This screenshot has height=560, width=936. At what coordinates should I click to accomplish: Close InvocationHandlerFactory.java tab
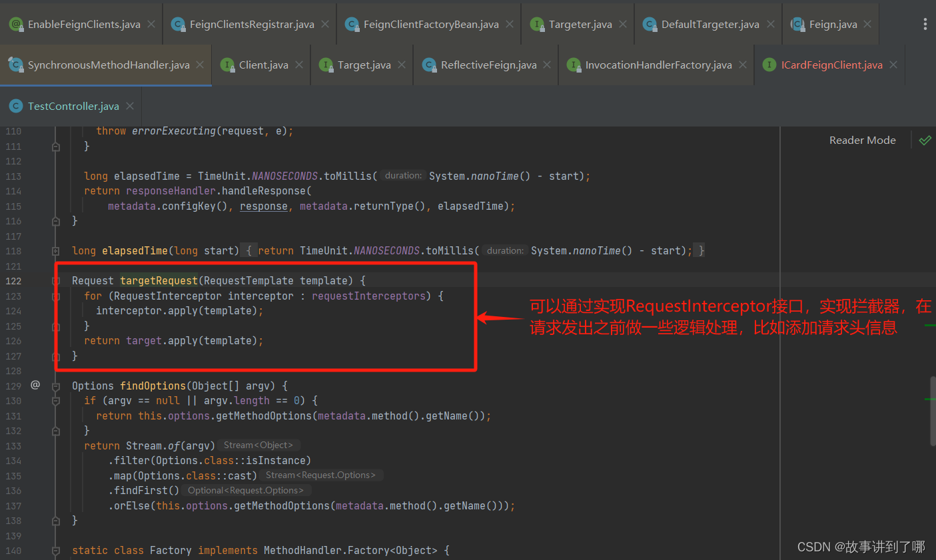[743, 65]
